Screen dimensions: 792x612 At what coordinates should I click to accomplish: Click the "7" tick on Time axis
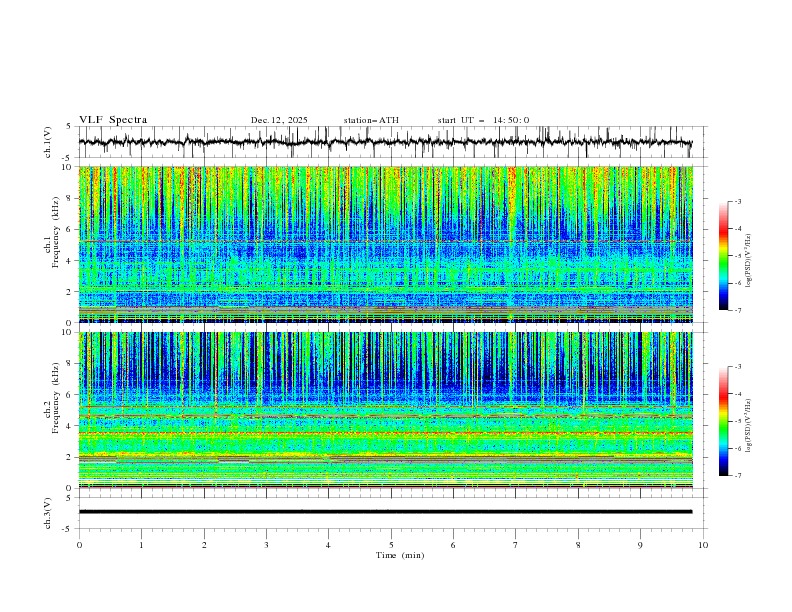516,545
